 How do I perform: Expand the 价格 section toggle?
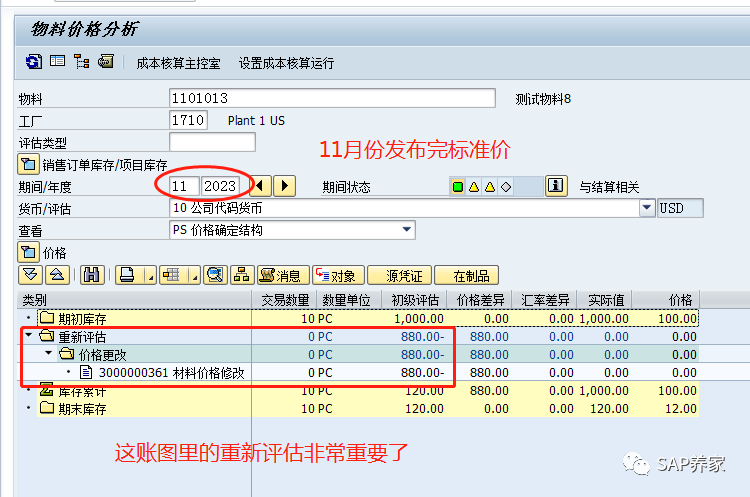click(28, 253)
